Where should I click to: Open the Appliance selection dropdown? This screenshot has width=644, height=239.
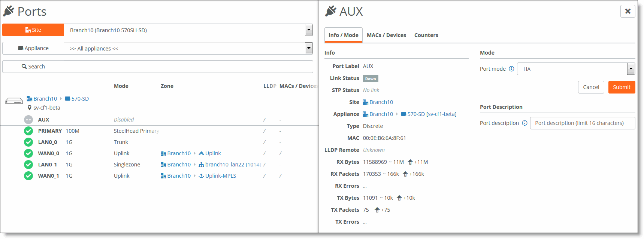(308, 48)
